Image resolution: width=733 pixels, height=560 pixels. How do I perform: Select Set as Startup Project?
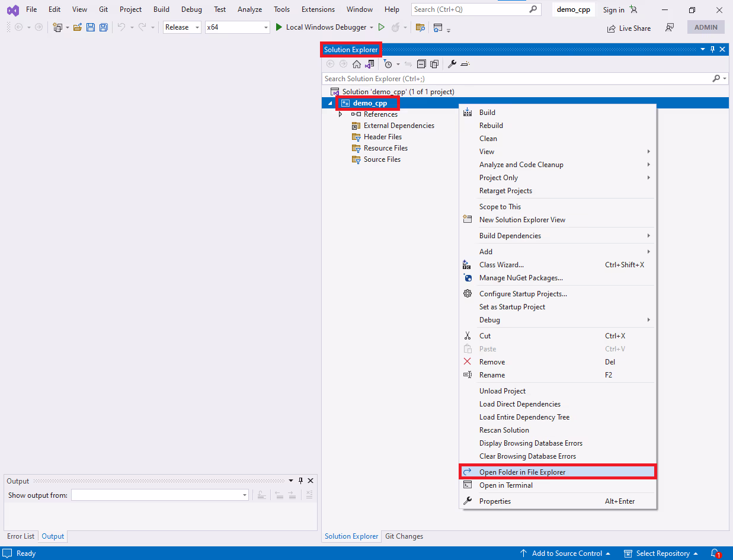tap(557, 306)
